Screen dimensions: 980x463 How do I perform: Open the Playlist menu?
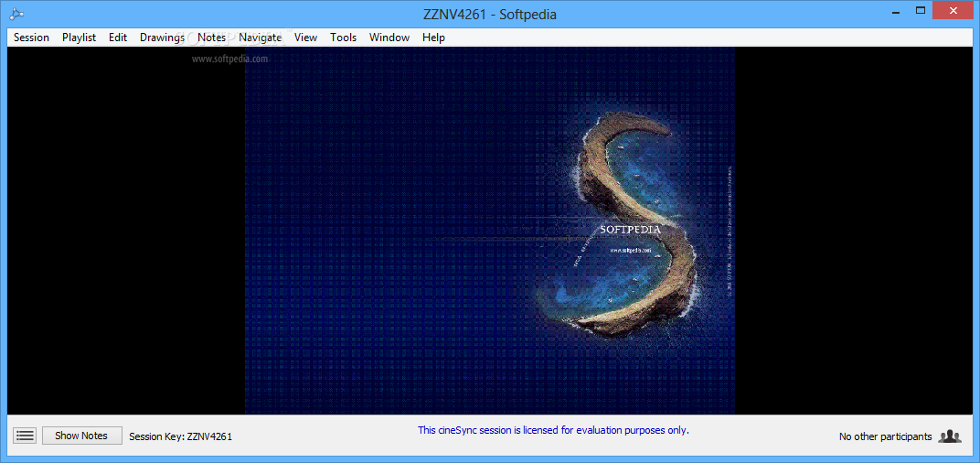tap(79, 38)
